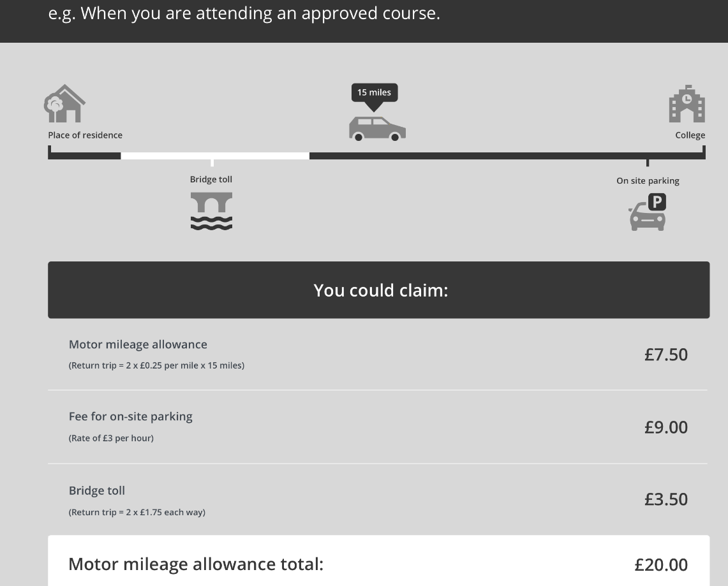Image resolution: width=728 pixels, height=586 pixels.
Task: Select the College label on the route
Action: tap(690, 135)
